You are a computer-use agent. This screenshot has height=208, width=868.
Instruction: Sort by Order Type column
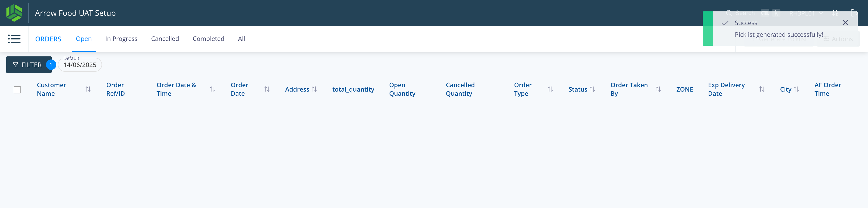[550, 89]
